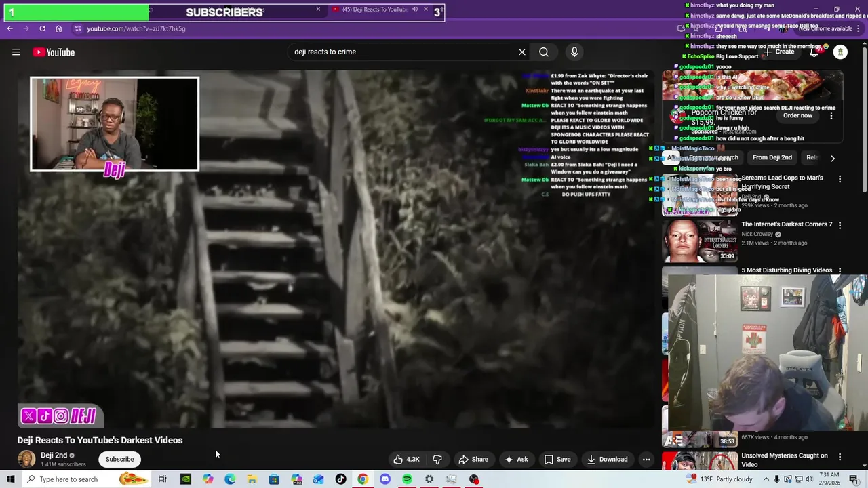This screenshot has width=868, height=488.
Task: Reload the page in Chrome
Action: click(42, 28)
